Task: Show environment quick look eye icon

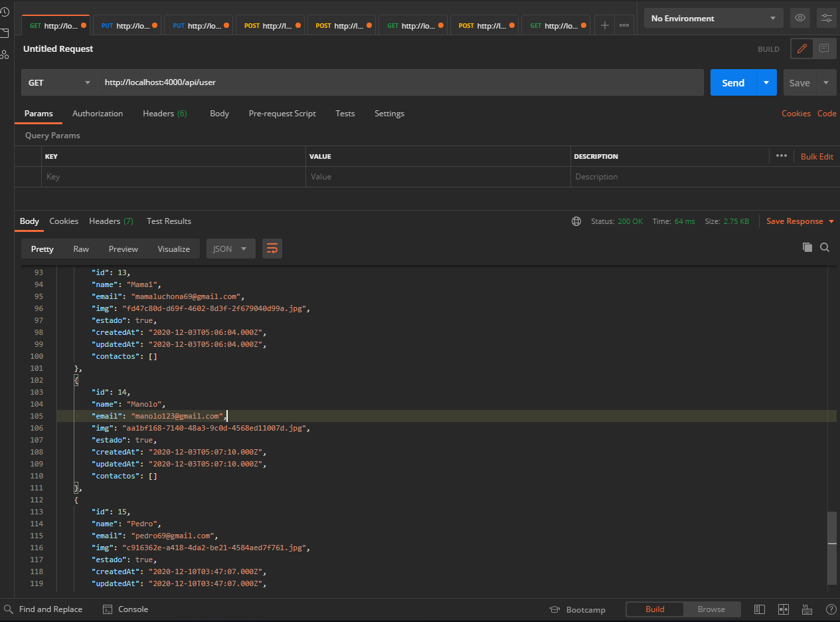Action: pyautogui.click(x=800, y=18)
